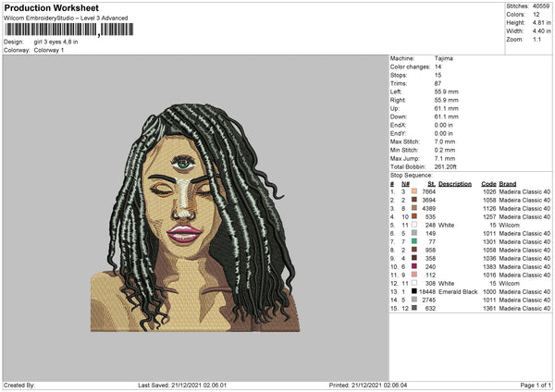Click the brown swatch with code 1058, stop row 2

click(414, 200)
